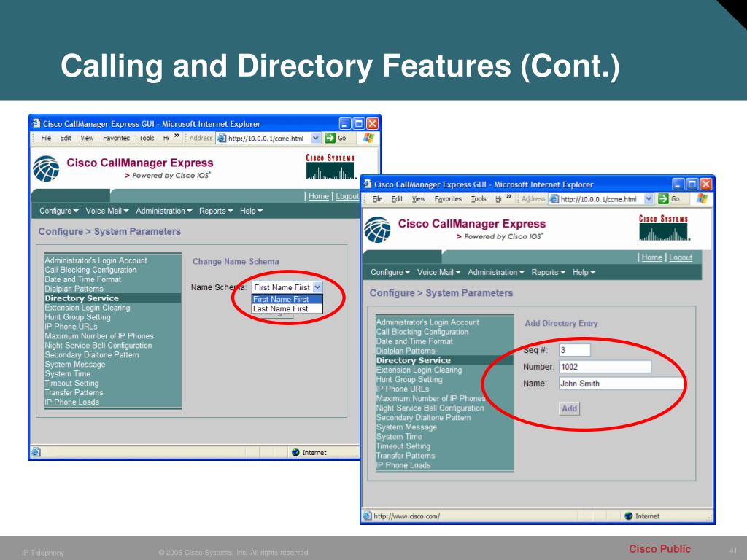Viewport: 747px width, 560px height.
Task: Expand toolbar chevron in Change Name Schema window
Action: click(x=177, y=136)
